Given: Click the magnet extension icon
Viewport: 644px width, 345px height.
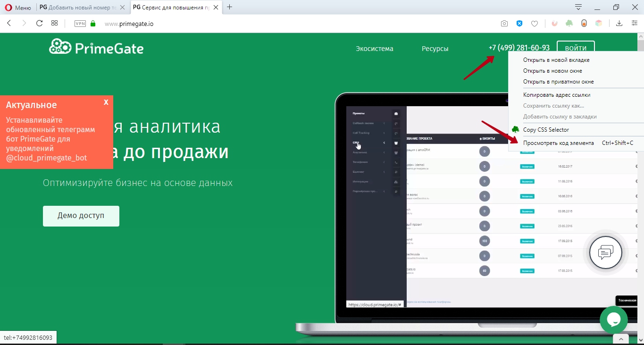Looking at the screenshot, I should pyautogui.click(x=555, y=23).
